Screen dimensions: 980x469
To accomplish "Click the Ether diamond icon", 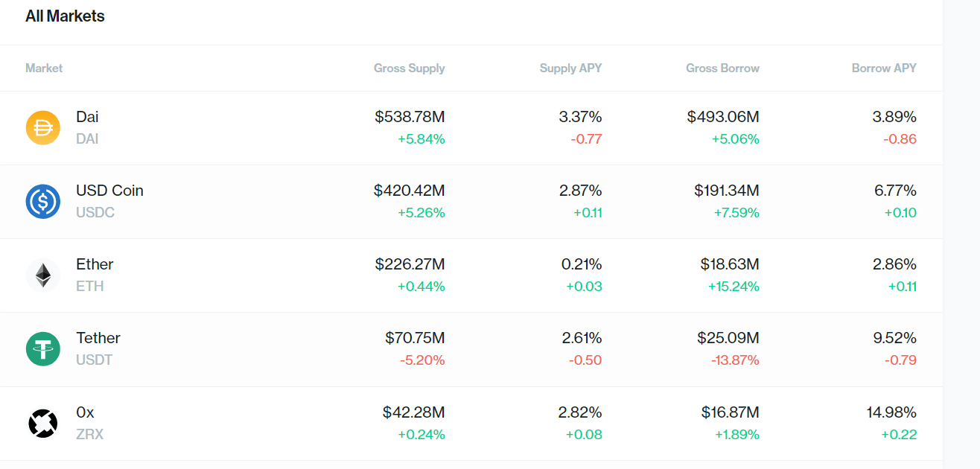I will (42, 275).
